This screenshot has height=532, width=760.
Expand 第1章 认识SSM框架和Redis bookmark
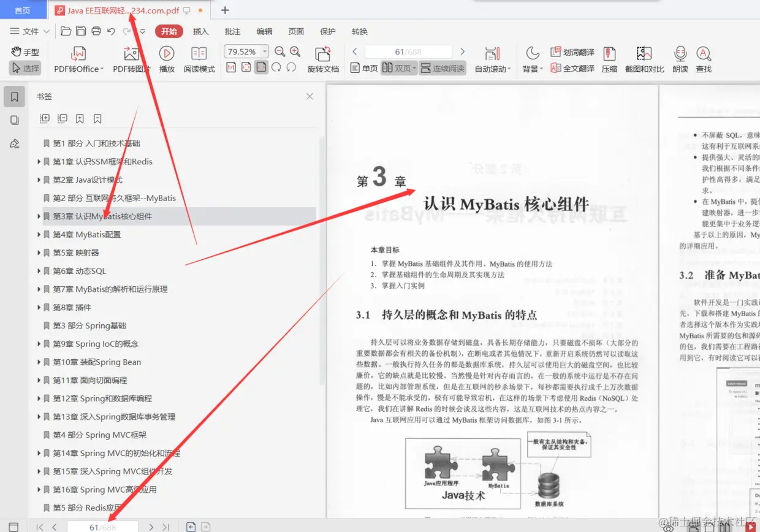click(39, 162)
